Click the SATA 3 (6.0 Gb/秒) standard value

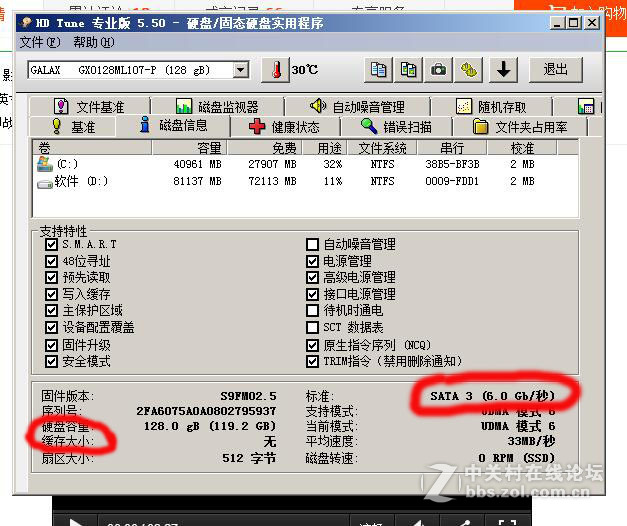(x=493, y=396)
